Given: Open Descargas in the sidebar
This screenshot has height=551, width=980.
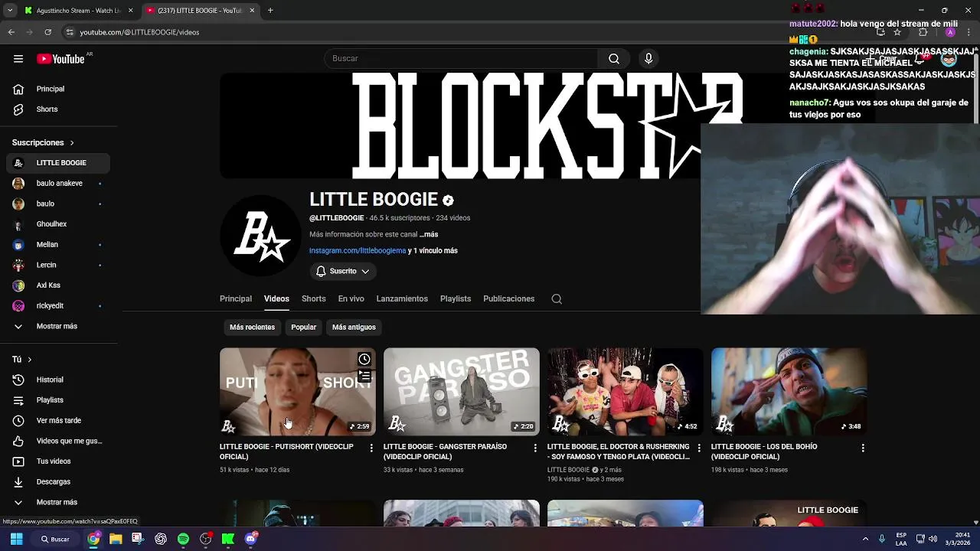Looking at the screenshot, I should click(x=57, y=482).
